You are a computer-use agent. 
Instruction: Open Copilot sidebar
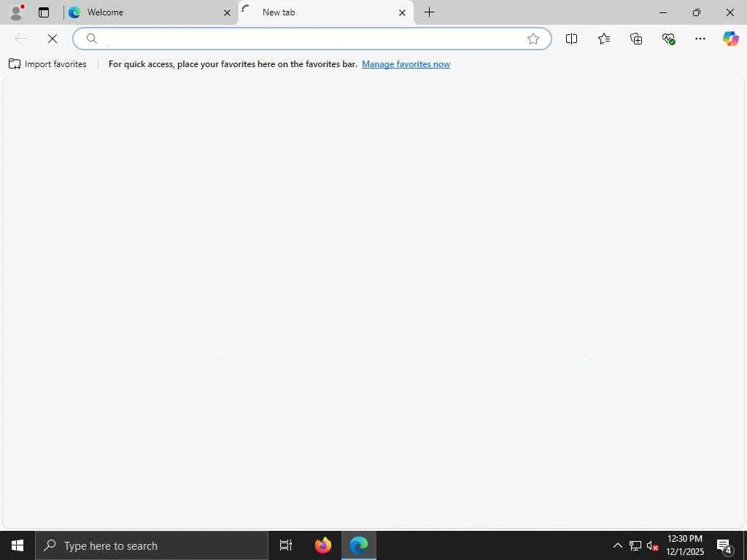[x=730, y=39]
